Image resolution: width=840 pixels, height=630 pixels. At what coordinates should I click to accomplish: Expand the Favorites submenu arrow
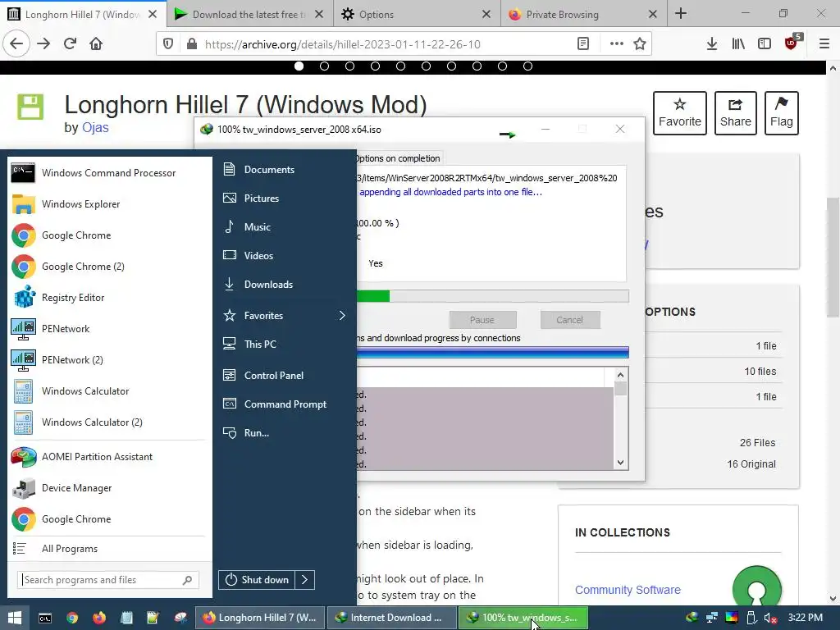coord(342,316)
